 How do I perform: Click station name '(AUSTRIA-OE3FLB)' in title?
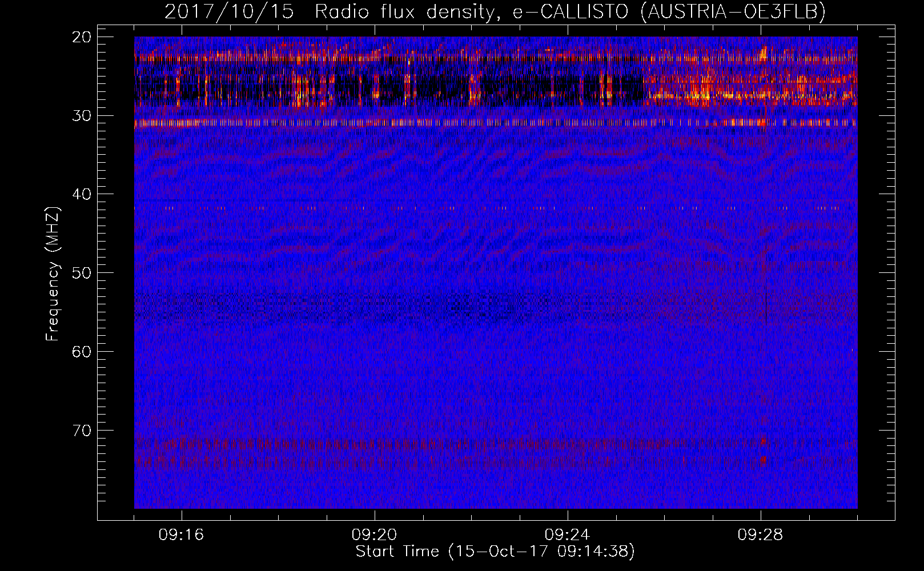coord(733,12)
